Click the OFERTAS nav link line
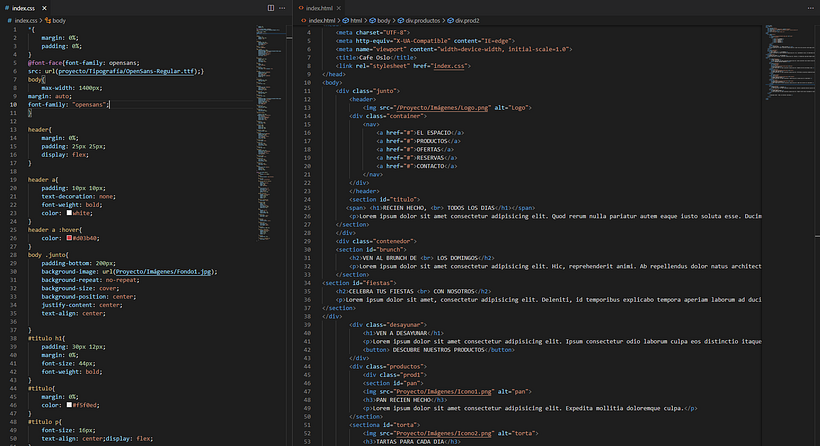 click(415, 150)
